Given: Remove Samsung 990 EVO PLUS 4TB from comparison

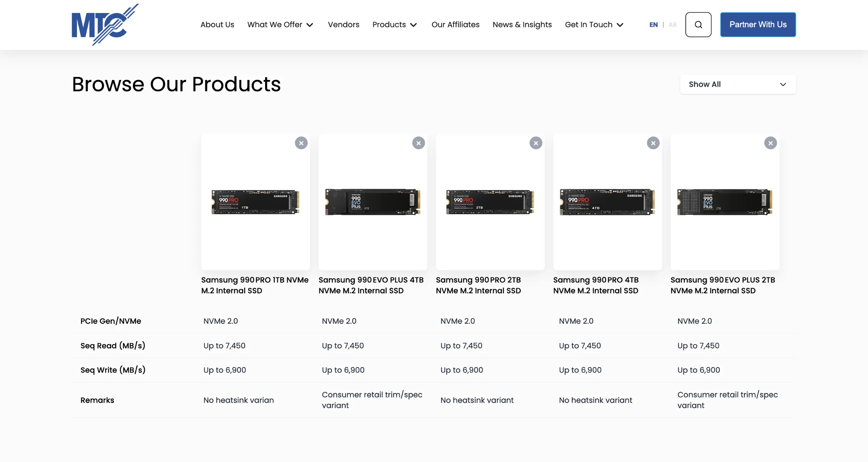Looking at the screenshot, I should [418, 143].
